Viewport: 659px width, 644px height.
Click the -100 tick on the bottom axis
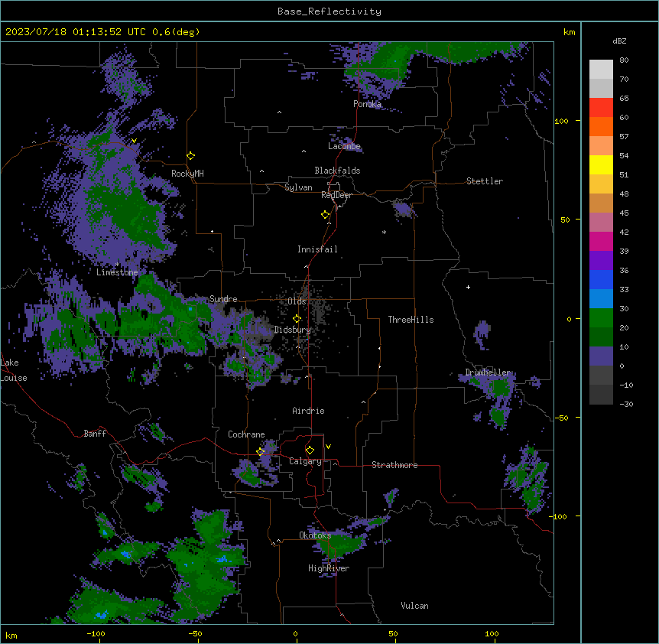(x=96, y=633)
